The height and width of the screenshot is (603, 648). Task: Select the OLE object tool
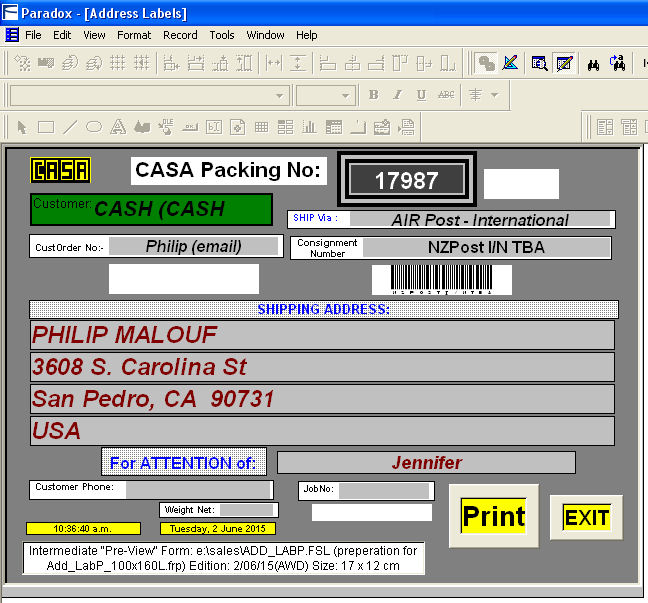pos(166,127)
